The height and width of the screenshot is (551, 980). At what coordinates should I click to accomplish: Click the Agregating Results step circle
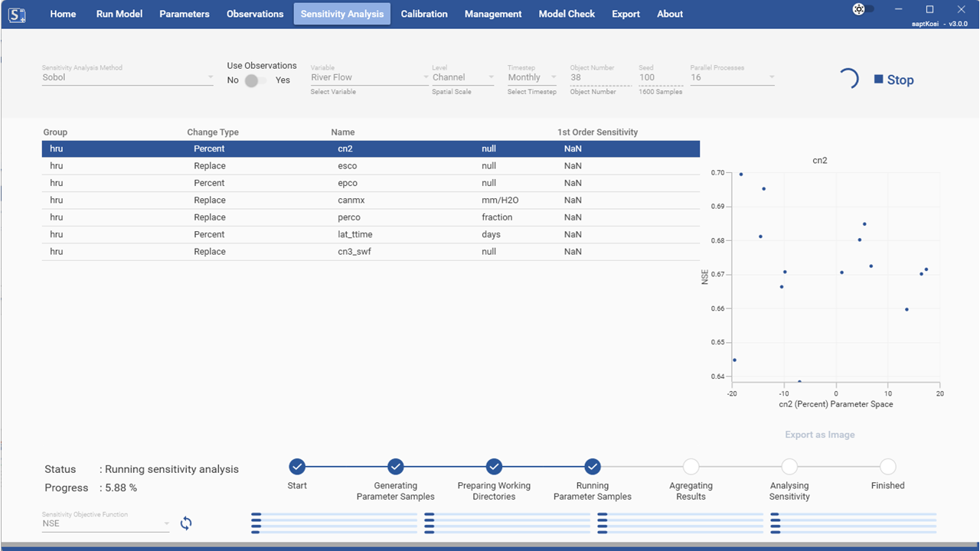click(x=691, y=467)
